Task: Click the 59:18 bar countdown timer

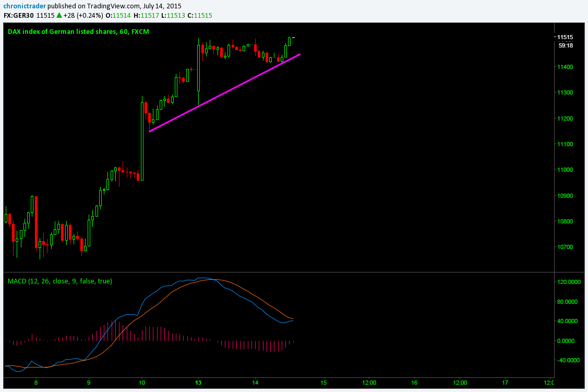Action: tap(566, 45)
